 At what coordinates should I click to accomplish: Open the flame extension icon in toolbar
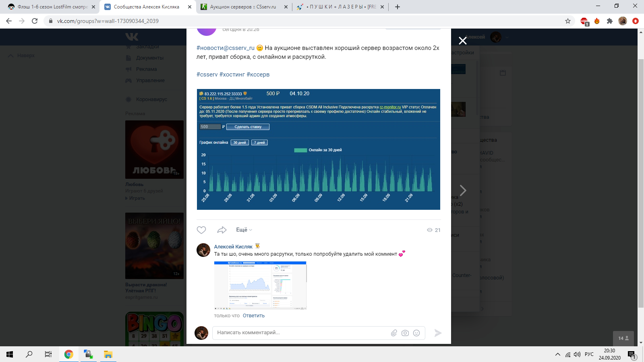(597, 21)
